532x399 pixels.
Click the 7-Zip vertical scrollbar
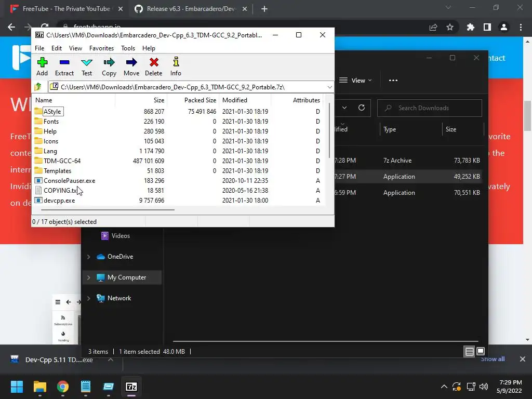[x=329, y=130]
